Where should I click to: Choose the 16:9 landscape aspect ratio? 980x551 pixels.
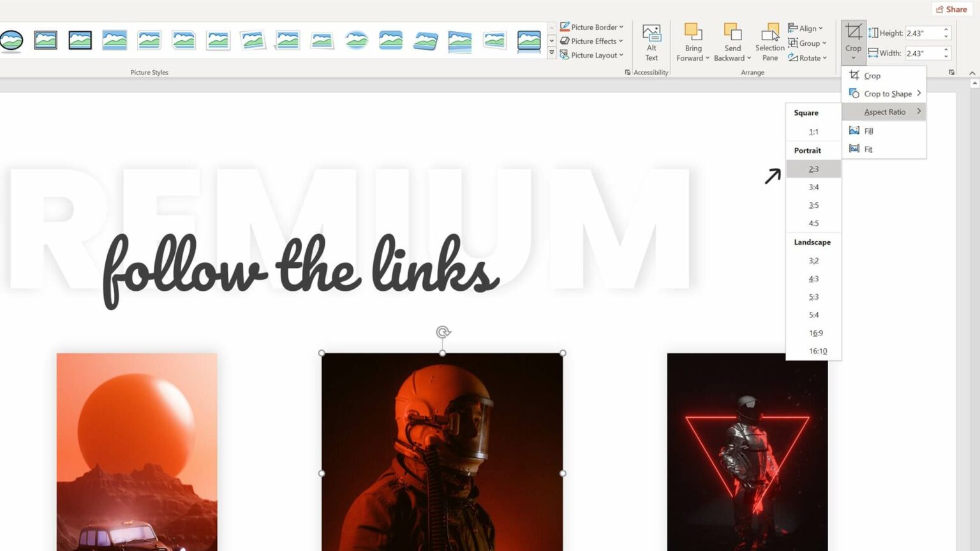click(815, 332)
